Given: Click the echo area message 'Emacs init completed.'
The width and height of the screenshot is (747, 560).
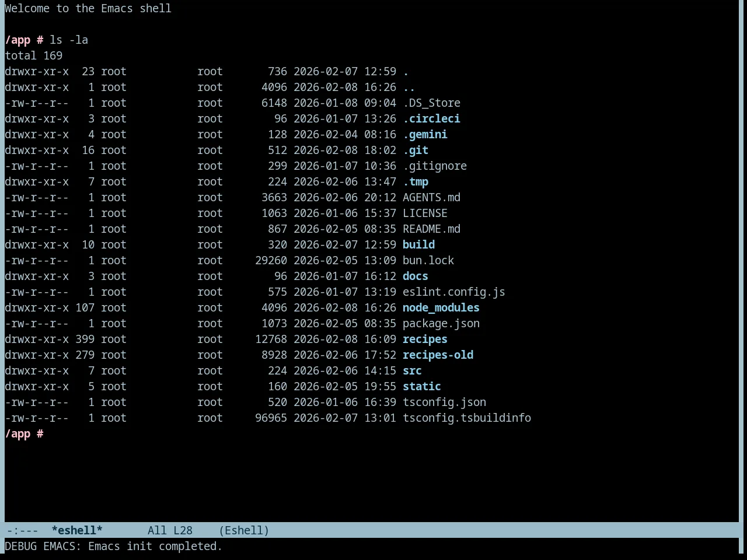Looking at the screenshot, I should (155, 546).
